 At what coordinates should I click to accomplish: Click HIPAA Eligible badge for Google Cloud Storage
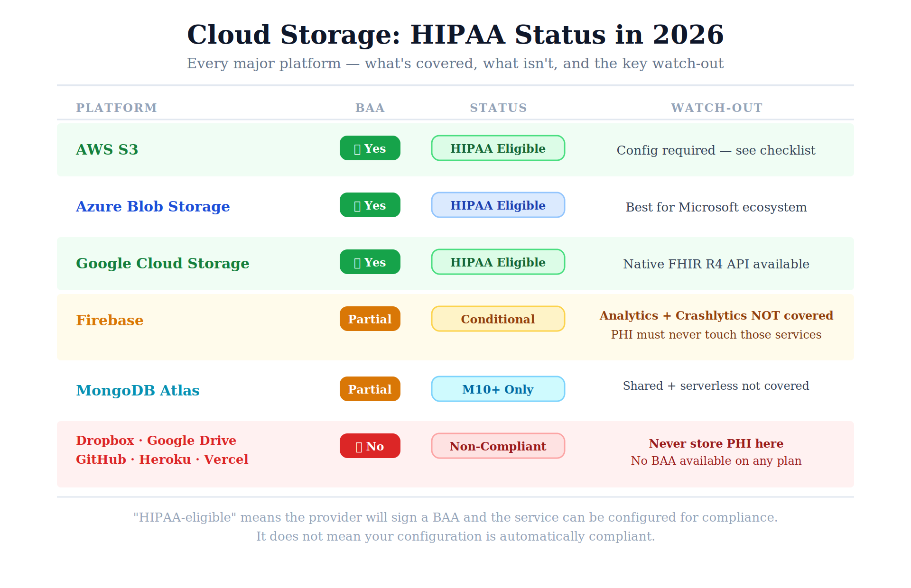coord(498,262)
